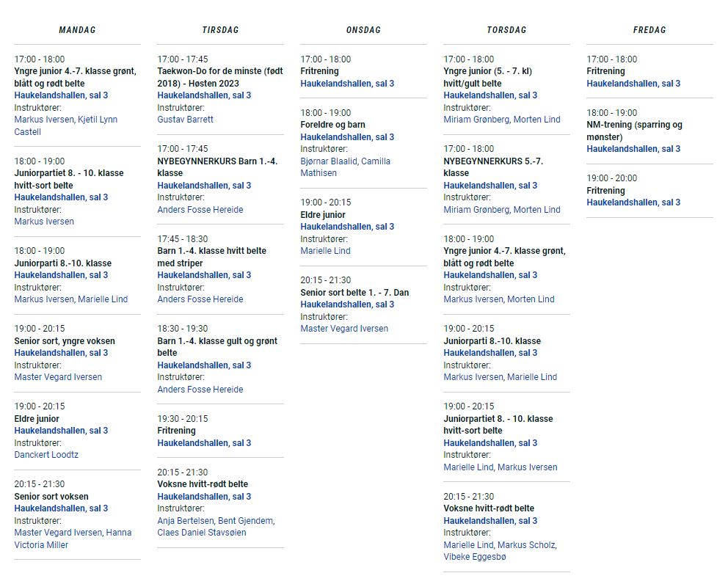
Task: Click Markus Iversen under Monday Juniorpartiet hvitt-sort belte
Action: tap(44, 222)
